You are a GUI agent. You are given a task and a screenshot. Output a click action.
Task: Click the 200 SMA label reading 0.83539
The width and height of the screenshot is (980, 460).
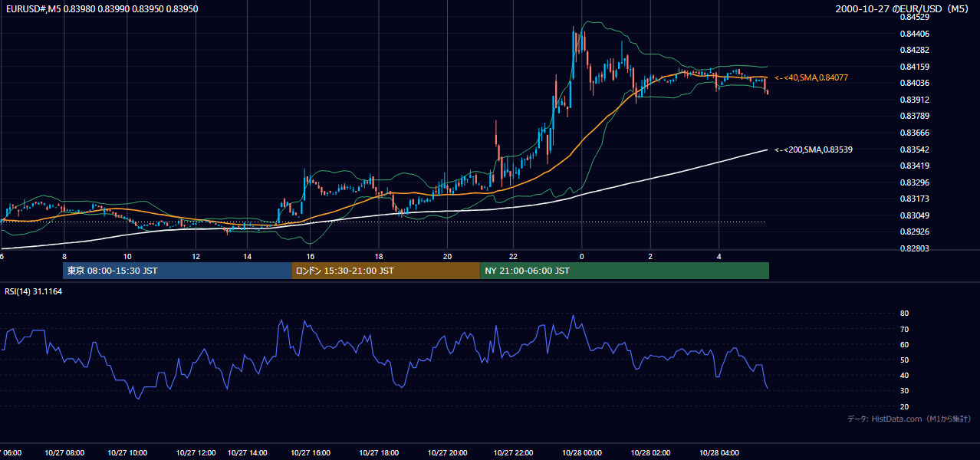click(x=814, y=149)
